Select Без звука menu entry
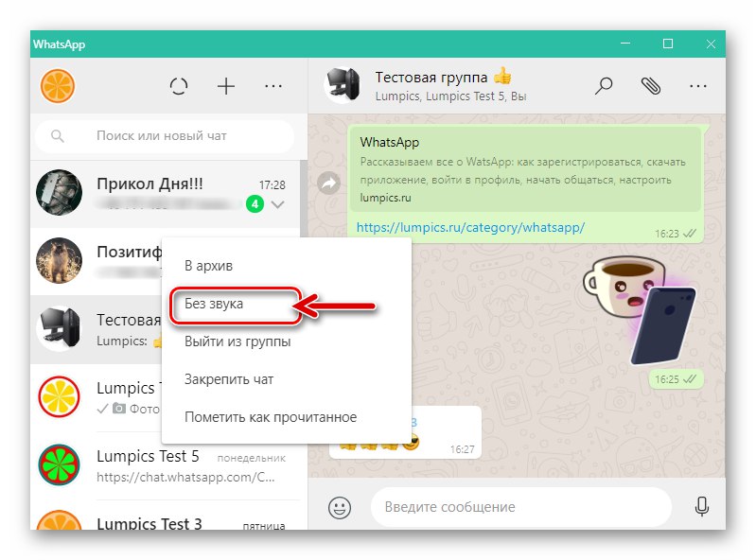Screen dimensions: 756x560 coord(214,304)
